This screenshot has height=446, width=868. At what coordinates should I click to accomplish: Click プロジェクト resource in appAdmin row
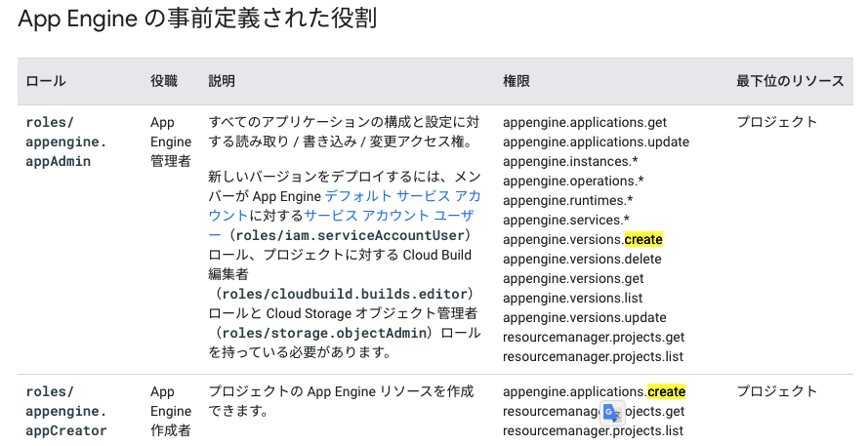pos(776,122)
